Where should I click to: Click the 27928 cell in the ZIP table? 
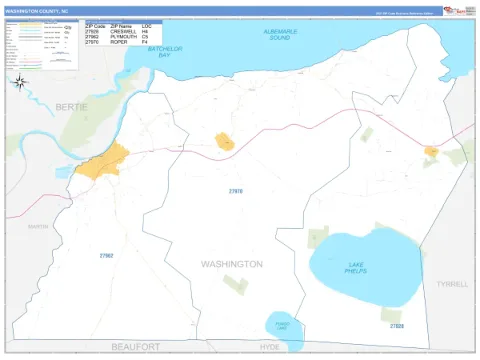tap(92, 32)
